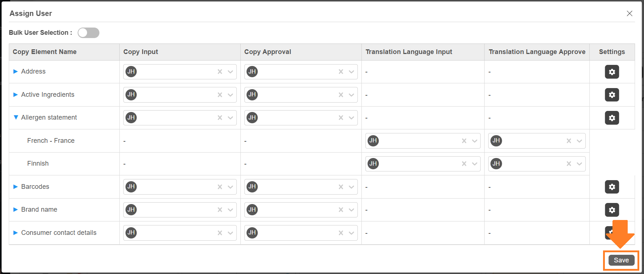Open settings gear for Active Ingredients row
The image size is (644, 274).
[612, 95]
